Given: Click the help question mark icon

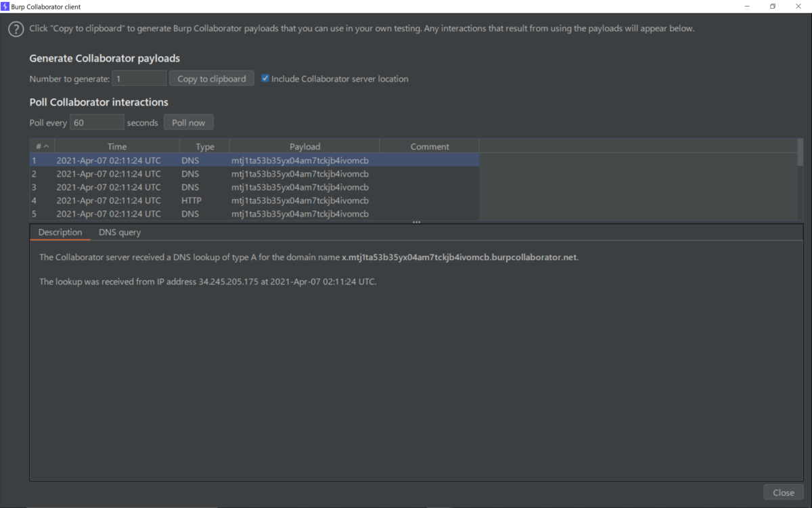Looking at the screenshot, I should tap(16, 29).
